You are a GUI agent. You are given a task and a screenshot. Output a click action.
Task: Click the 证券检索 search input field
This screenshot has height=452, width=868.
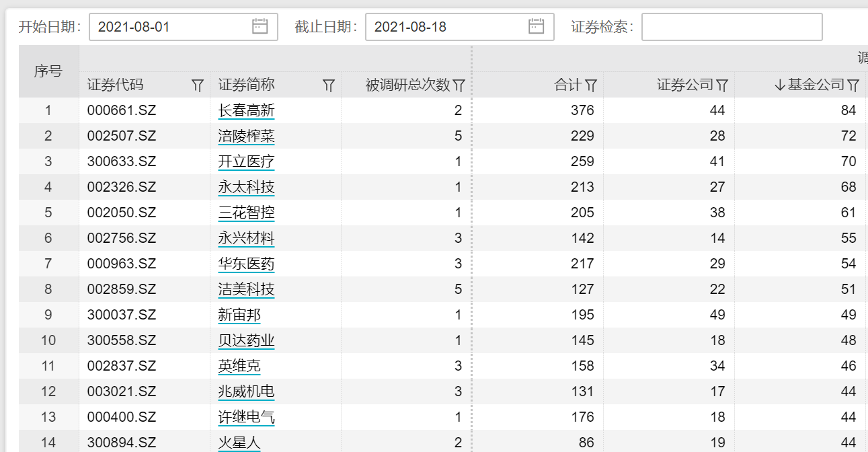click(x=732, y=26)
